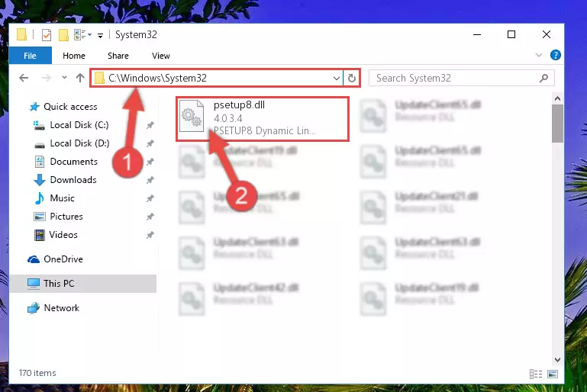Switch to the View ribbon tab
The height and width of the screenshot is (392, 587).
click(x=161, y=56)
